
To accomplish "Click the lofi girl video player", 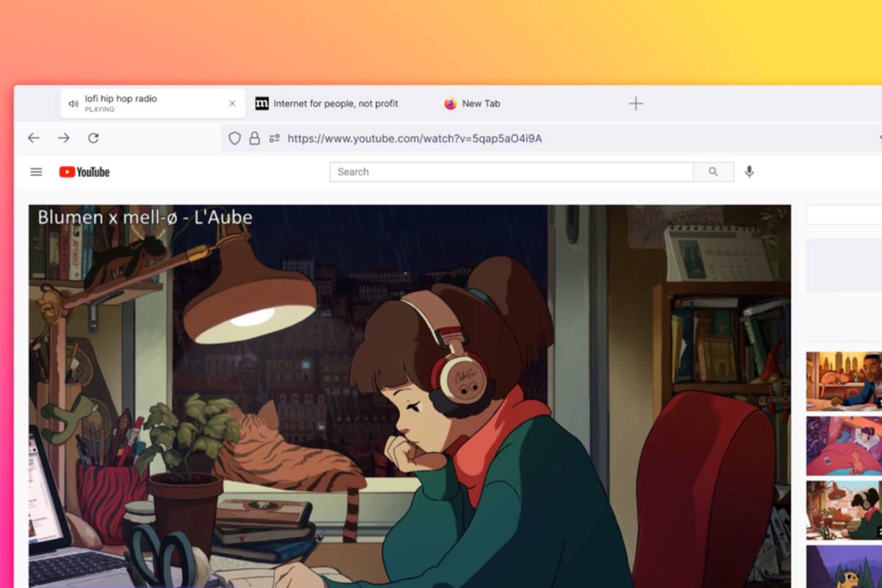I will coord(410,396).
